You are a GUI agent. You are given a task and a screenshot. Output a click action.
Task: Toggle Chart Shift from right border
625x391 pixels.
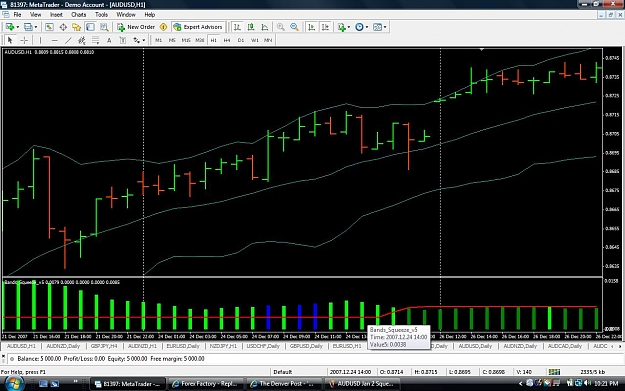click(326, 27)
